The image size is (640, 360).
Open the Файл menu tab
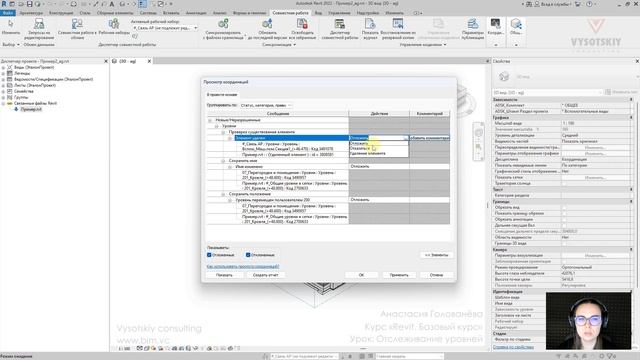pos(7,13)
